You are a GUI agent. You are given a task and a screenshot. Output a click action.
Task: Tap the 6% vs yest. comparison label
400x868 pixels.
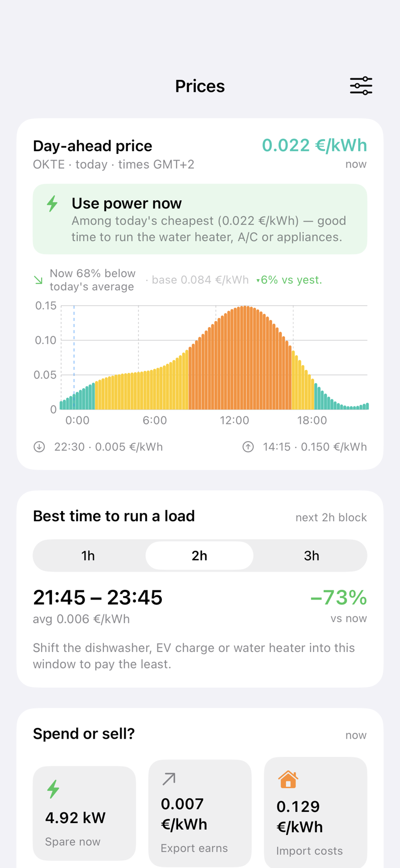click(x=289, y=280)
